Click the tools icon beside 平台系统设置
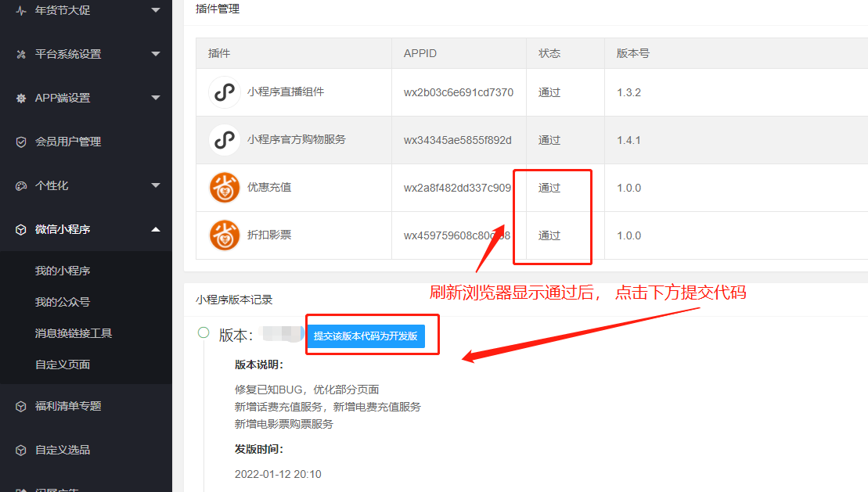Viewport: 868px width, 492px height. pyautogui.click(x=21, y=54)
